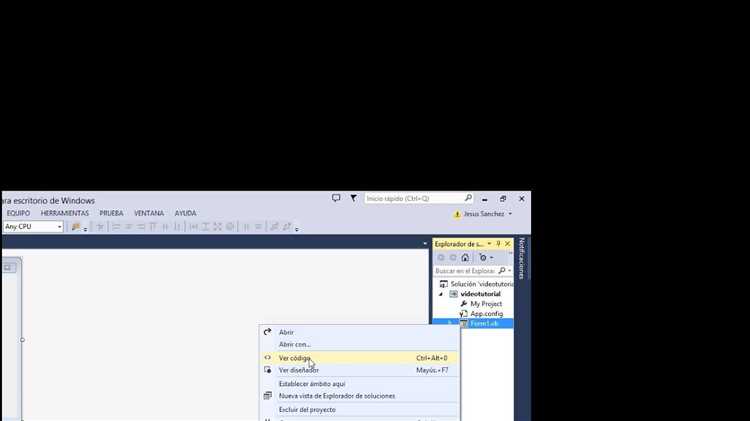
Task: Click the toolbar icon right of Any CPU
Action: (x=76, y=227)
